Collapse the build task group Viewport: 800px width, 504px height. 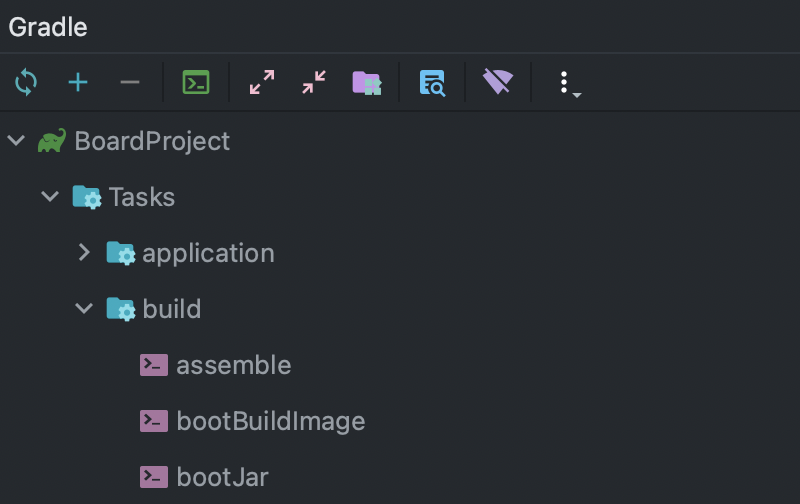[84, 308]
